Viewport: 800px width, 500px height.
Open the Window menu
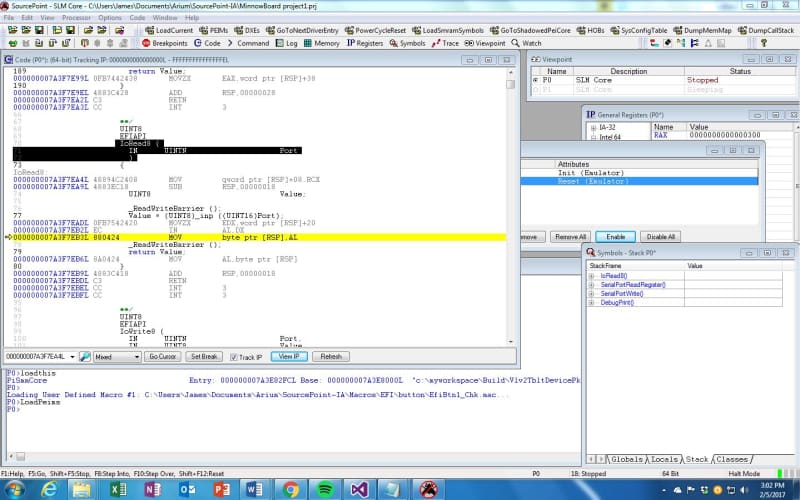(165, 17)
